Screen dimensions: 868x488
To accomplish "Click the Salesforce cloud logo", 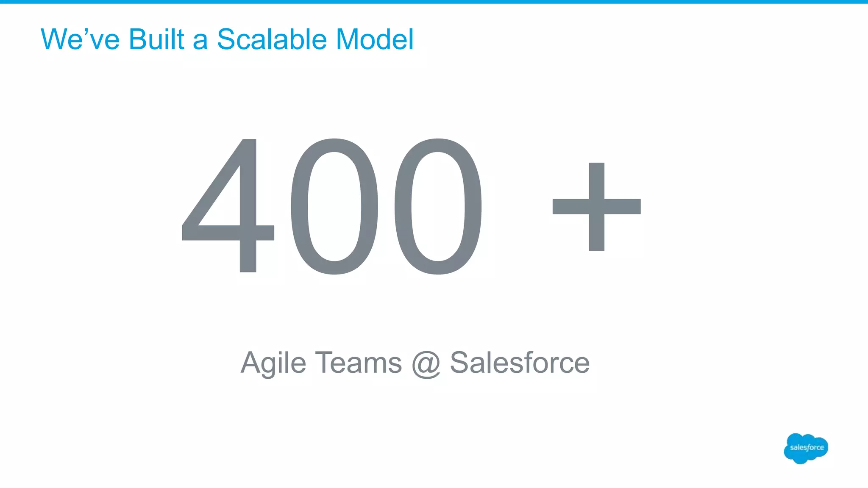I will (805, 448).
